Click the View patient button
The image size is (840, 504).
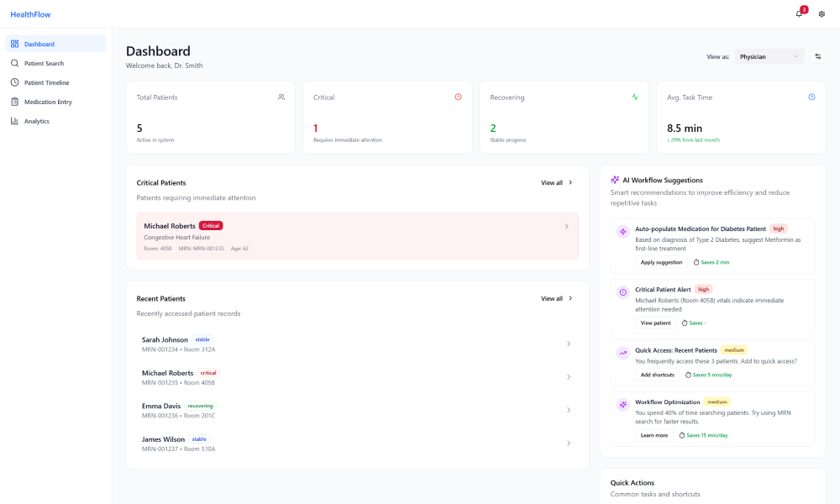tap(655, 323)
